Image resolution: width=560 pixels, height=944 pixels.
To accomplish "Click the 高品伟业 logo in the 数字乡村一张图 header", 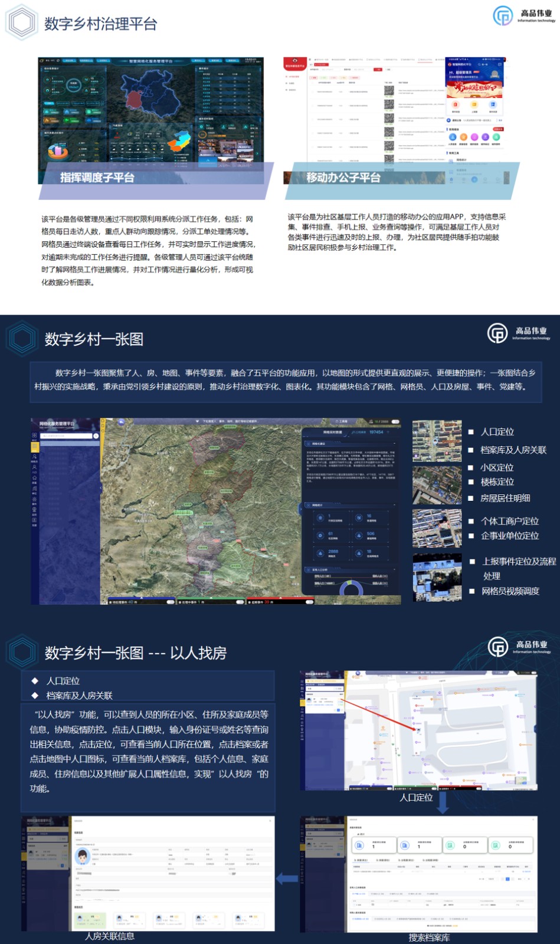I will [519, 333].
